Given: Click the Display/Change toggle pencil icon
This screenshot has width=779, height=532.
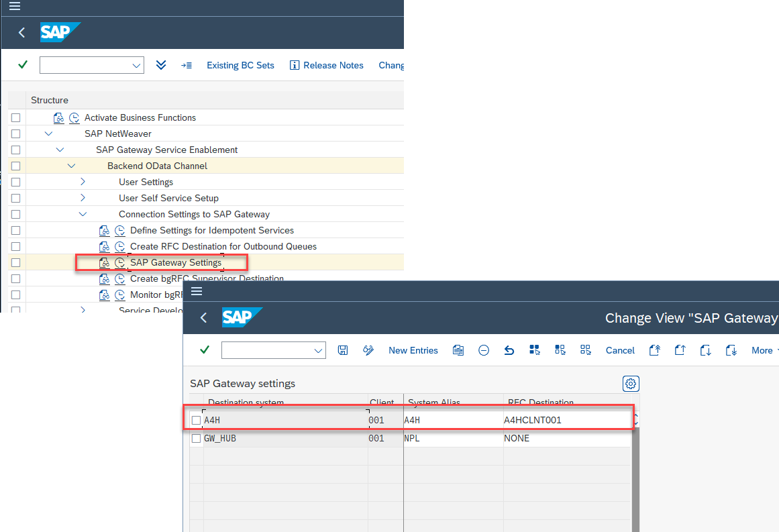Looking at the screenshot, I should 368,350.
